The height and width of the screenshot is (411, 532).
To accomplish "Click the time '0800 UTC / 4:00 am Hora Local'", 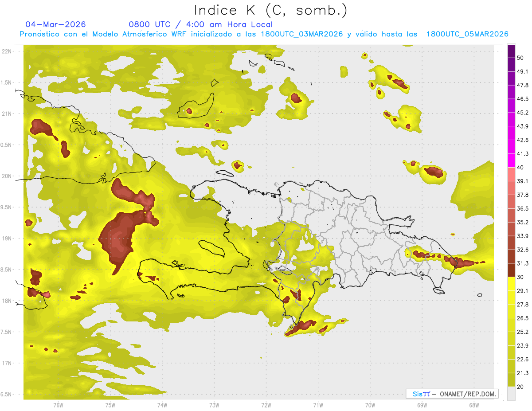I will [200, 24].
